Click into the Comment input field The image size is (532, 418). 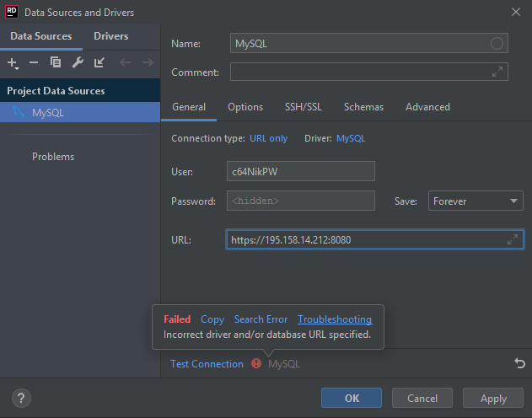[x=368, y=72]
